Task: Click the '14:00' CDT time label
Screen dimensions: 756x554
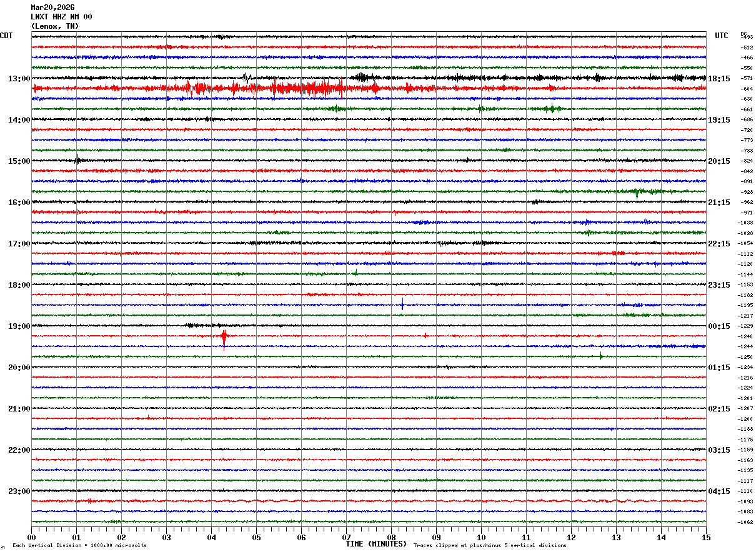Action: point(19,120)
